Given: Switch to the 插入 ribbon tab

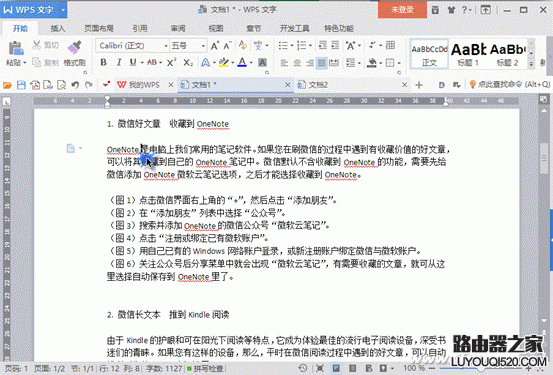Looking at the screenshot, I should [58, 28].
